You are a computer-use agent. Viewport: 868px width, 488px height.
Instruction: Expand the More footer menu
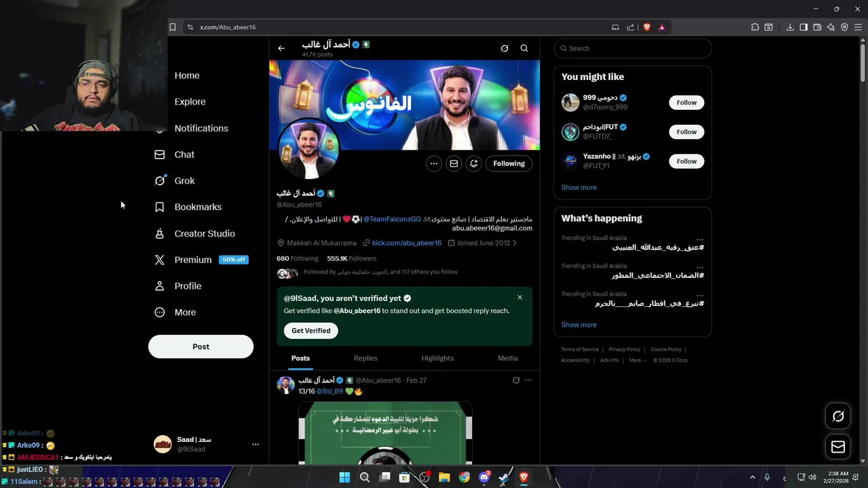(637, 361)
